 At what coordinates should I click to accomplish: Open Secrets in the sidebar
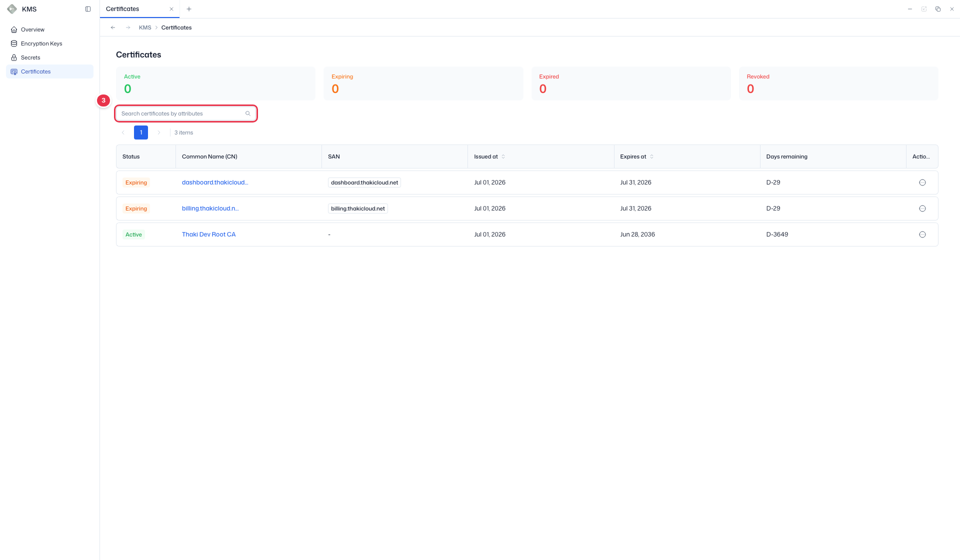point(49,57)
